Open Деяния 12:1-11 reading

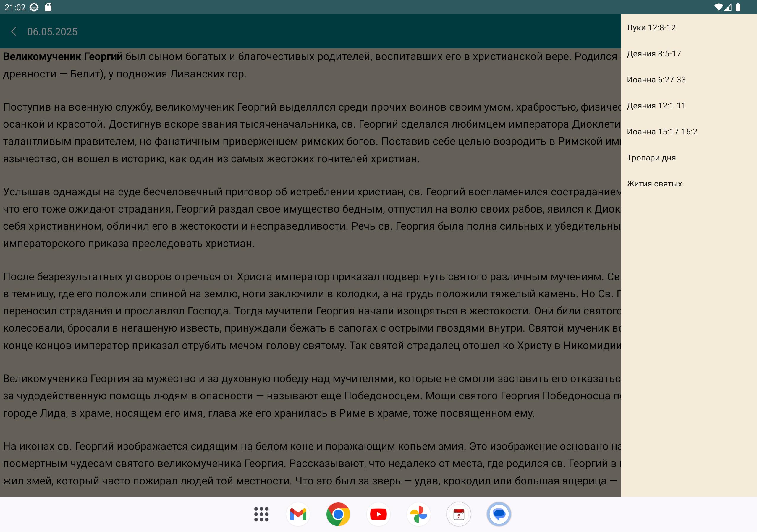pyautogui.click(x=656, y=106)
